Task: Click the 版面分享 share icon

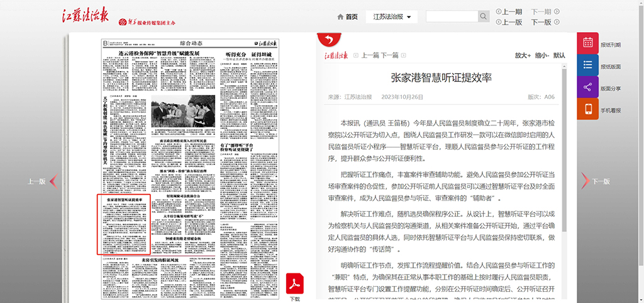Action: (x=587, y=88)
